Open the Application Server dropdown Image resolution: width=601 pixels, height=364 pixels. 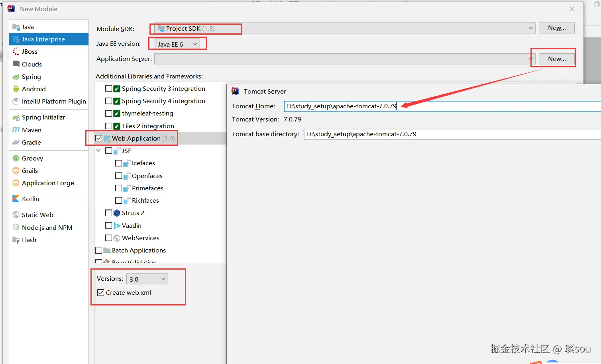coord(345,59)
